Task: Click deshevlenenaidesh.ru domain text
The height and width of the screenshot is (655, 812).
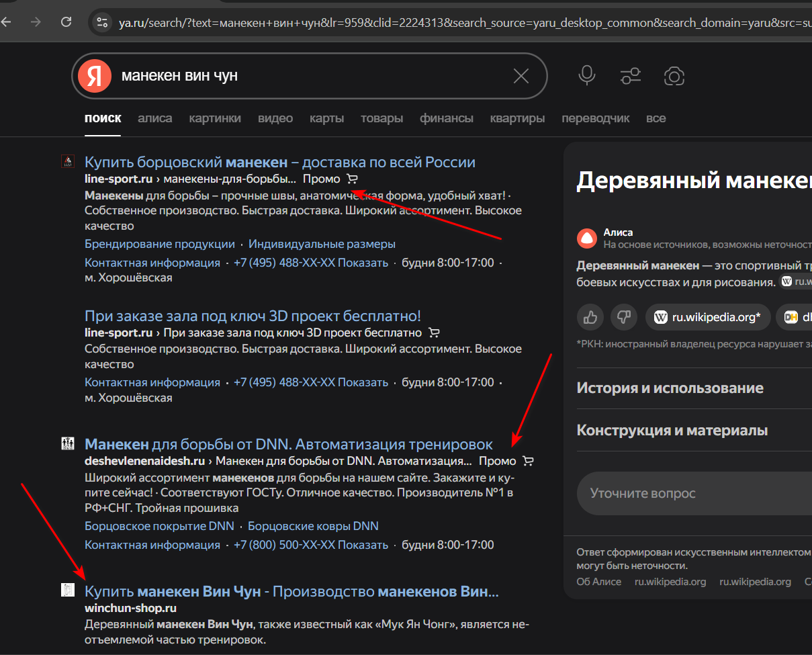Action: 145,461
